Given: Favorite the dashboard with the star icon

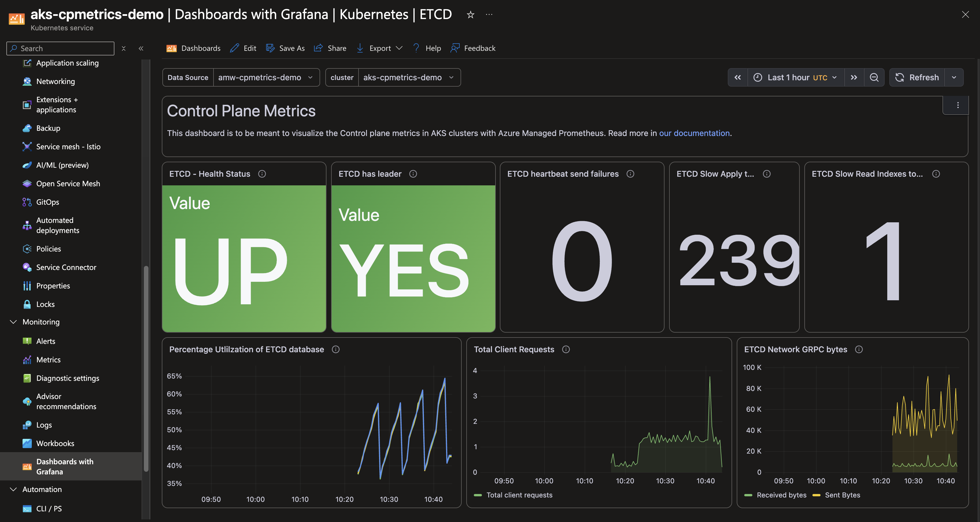Looking at the screenshot, I should [470, 15].
